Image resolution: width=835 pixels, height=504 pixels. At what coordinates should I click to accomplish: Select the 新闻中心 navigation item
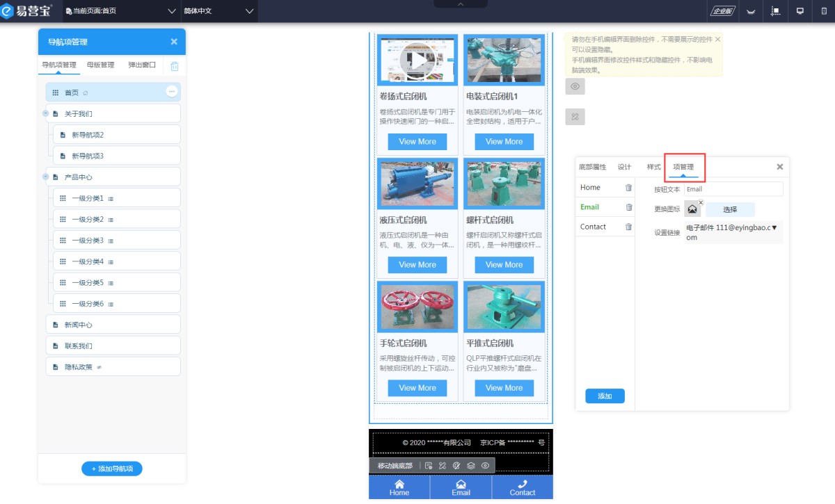113,325
